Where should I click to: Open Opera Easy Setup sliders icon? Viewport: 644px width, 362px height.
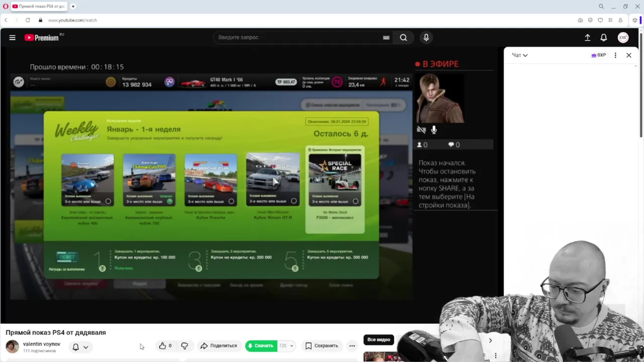(610, 20)
